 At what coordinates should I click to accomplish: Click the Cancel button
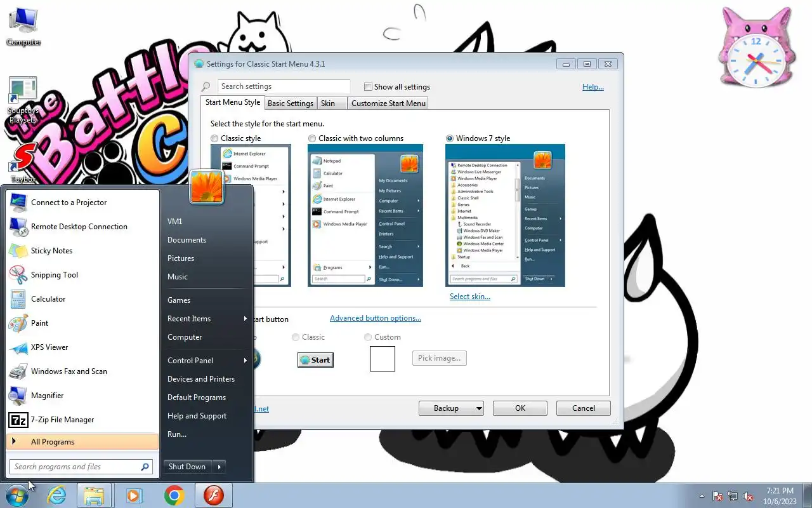tap(584, 408)
